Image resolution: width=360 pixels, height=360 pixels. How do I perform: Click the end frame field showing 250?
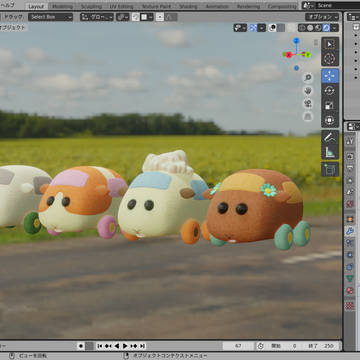point(321,346)
